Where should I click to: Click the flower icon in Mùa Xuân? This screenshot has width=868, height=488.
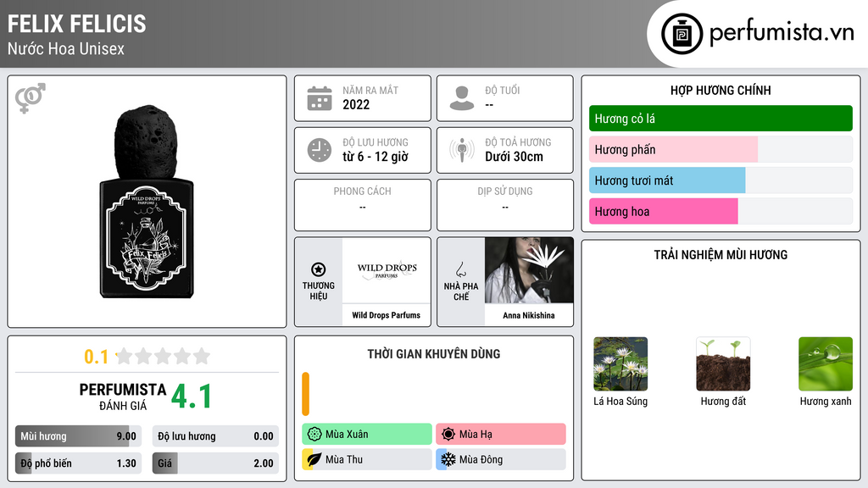pos(314,434)
